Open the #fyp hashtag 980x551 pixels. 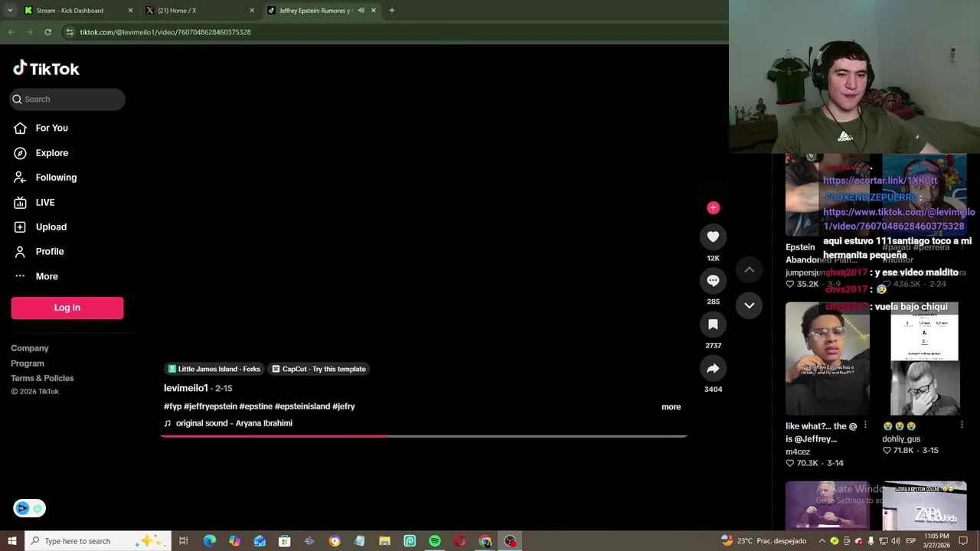[172, 406]
